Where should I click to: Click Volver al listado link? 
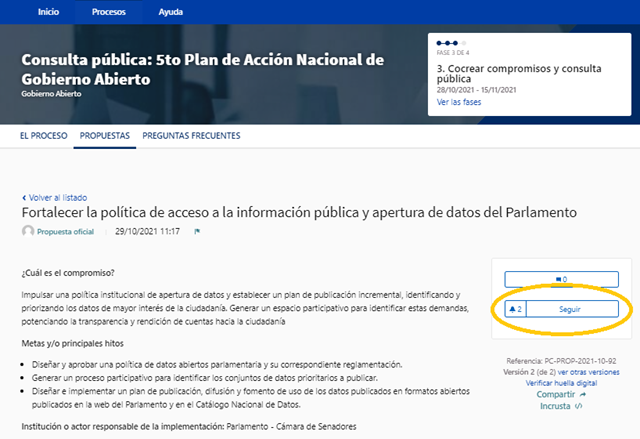(54, 198)
